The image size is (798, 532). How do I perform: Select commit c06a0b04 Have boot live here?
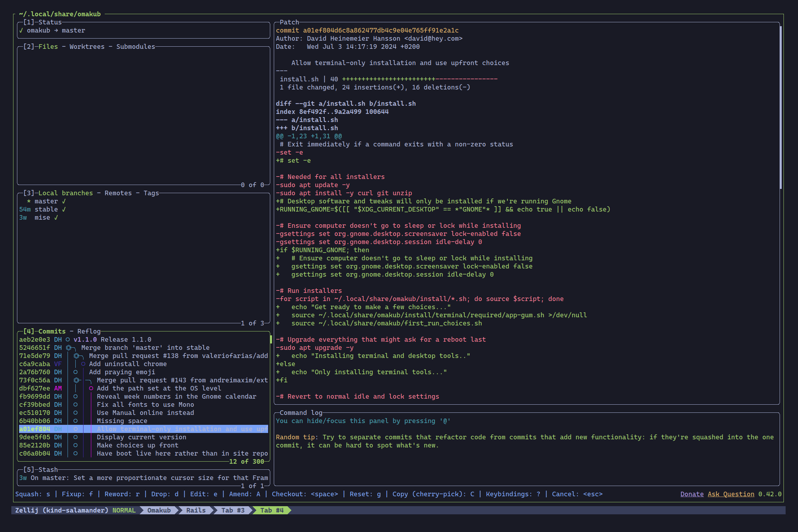click(x=143, y=453)
